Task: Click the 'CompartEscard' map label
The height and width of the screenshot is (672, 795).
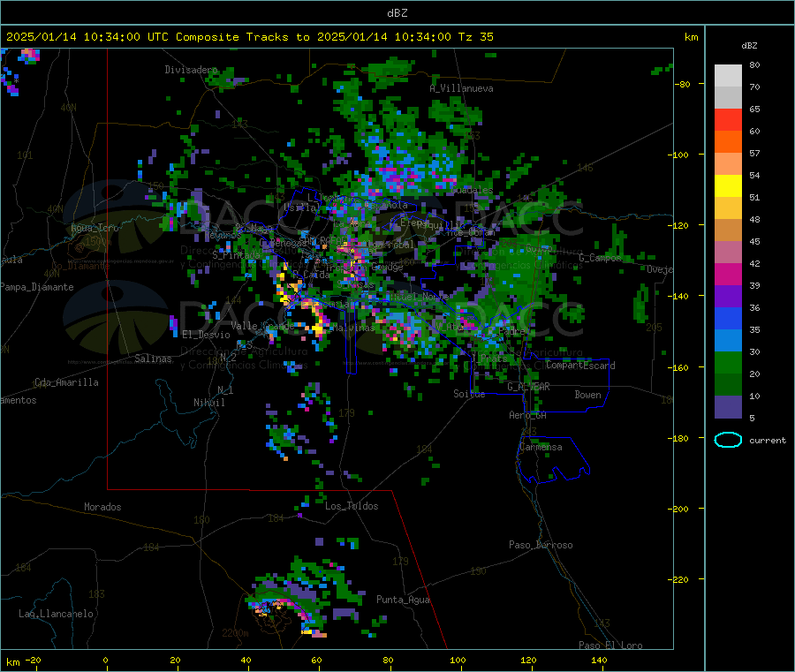Action: click(x=580, y=366)
